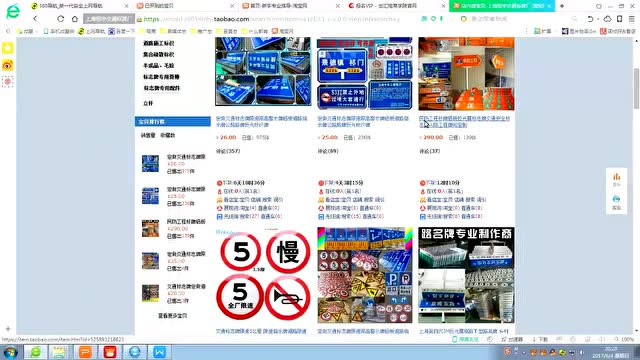Select the 立杆 category in sidebar

148,103
